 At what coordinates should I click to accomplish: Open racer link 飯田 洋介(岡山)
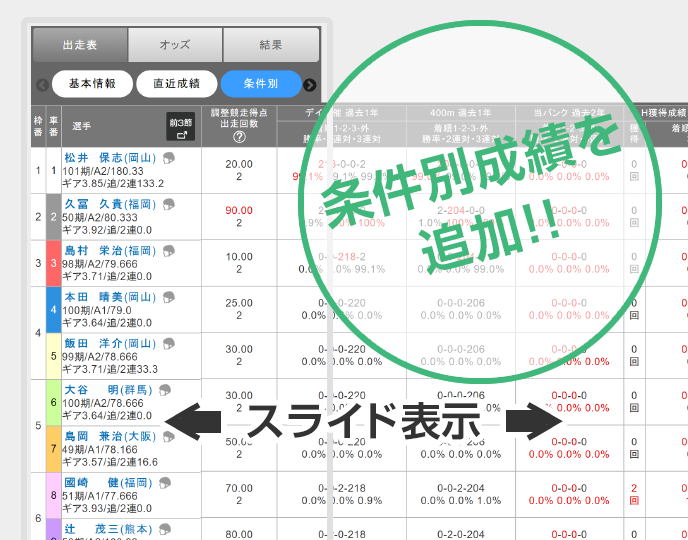(x=108, y=343)
